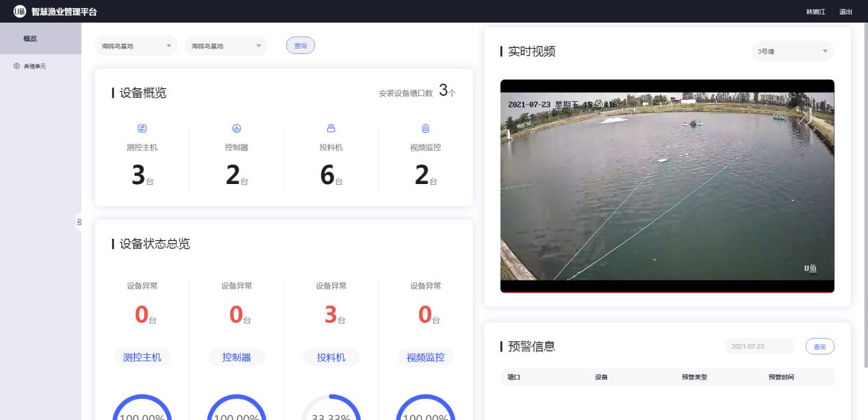Click the 安装设备塘口数 count text
This screenshot has height=420, width=868.
tap(418, 92)
